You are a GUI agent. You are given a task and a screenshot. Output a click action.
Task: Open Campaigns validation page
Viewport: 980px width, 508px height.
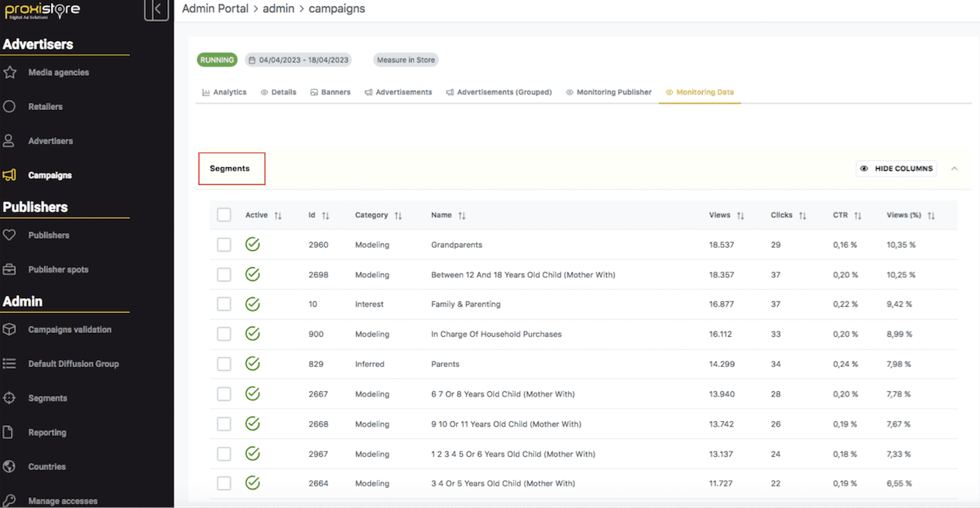pos(70,329)
